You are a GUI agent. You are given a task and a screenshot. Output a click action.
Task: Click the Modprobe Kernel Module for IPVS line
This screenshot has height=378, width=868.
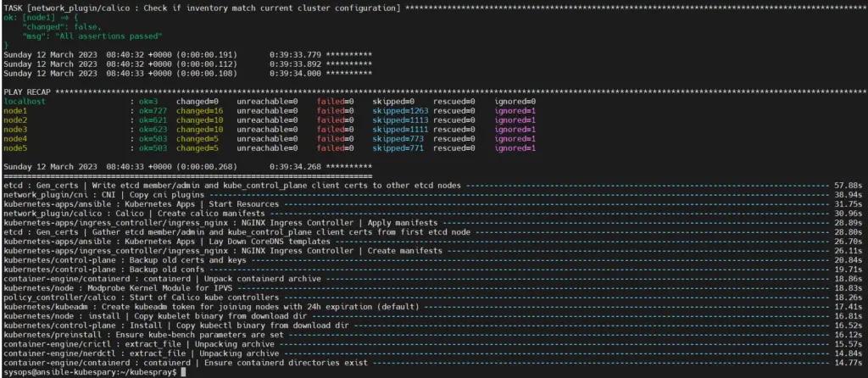click(x=154, y=288)
